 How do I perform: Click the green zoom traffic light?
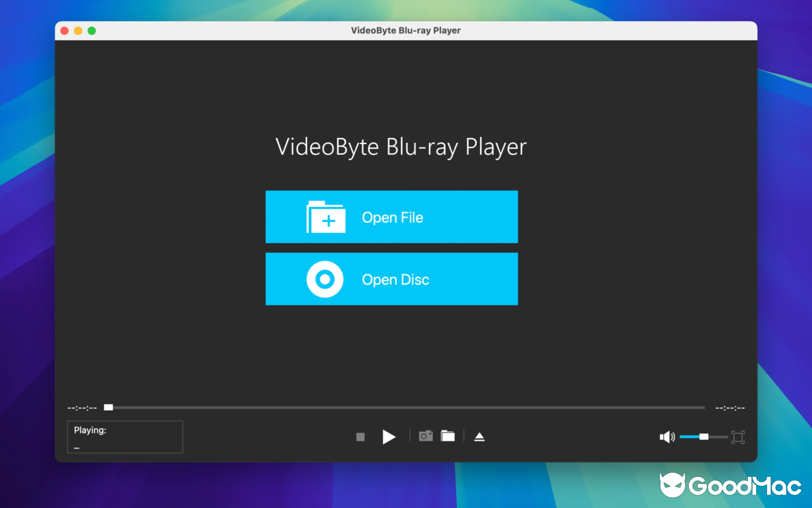click(92, 30)
